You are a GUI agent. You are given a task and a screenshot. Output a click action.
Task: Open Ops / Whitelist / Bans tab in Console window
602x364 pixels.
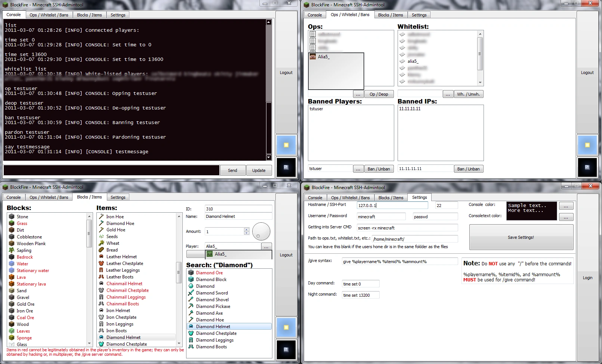[49, 15]
